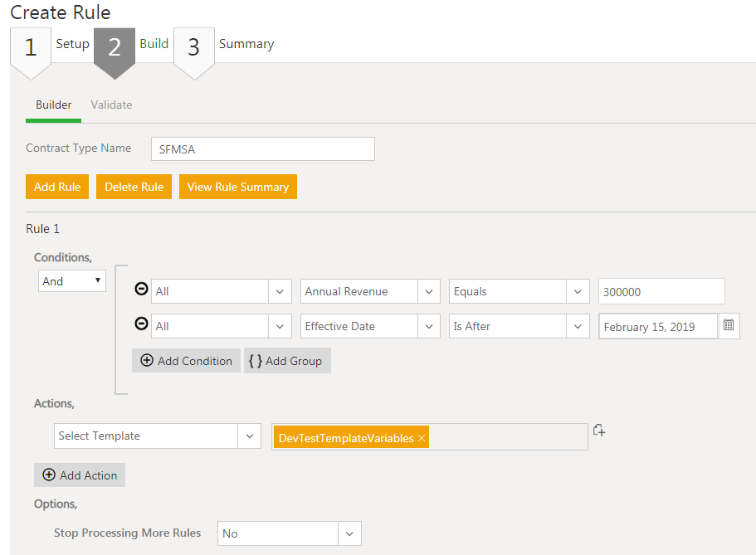Click the Add Rule button
Screen dimensions: 756x555
coord(57,187)
